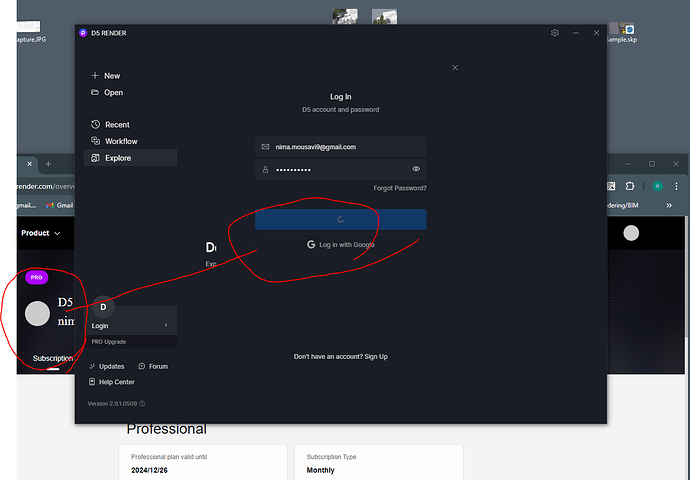This screenshot has height=480, width=690.
Task: Click the Monthly subscription type value
Action: tap(320, 470)
